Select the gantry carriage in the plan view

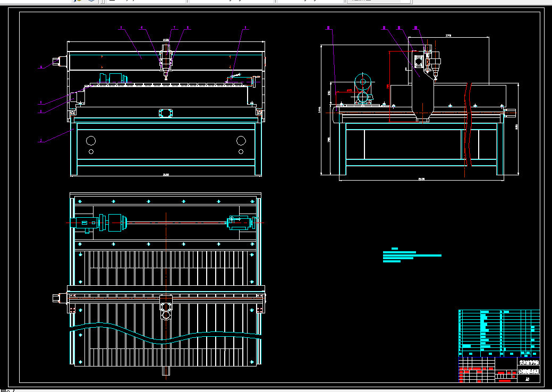point(166,307)
